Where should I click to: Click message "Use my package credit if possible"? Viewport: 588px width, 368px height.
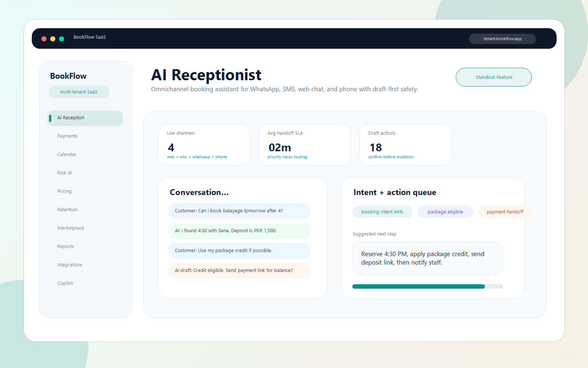click(x=239, y=251)
